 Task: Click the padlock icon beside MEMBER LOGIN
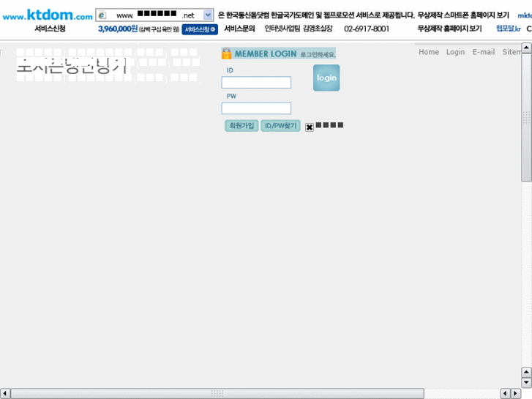(x=226, y=53)
